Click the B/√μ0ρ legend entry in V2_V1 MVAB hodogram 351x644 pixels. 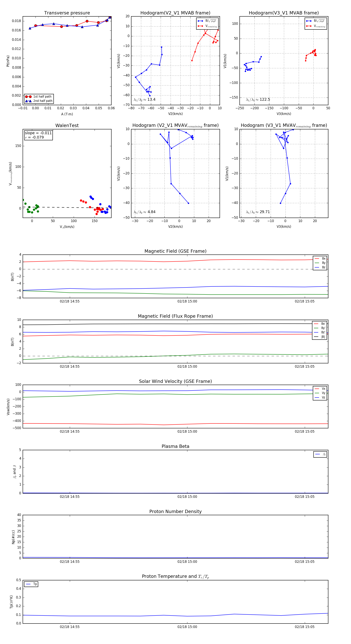tap(207, 21)
